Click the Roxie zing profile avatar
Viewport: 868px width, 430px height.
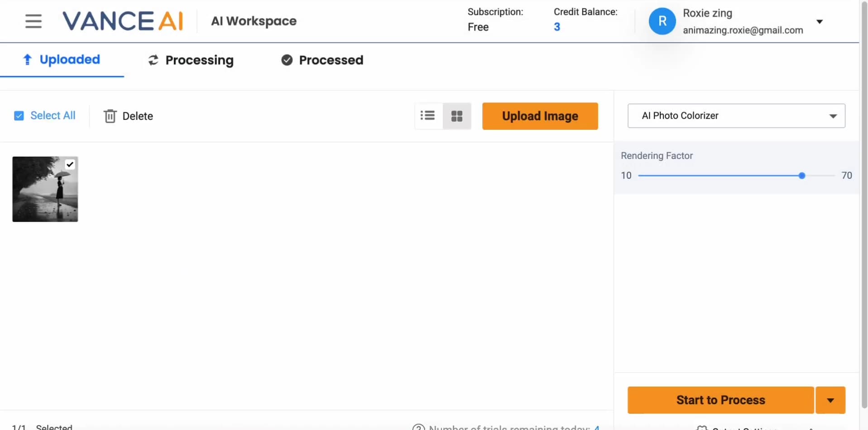pos(662,21)
